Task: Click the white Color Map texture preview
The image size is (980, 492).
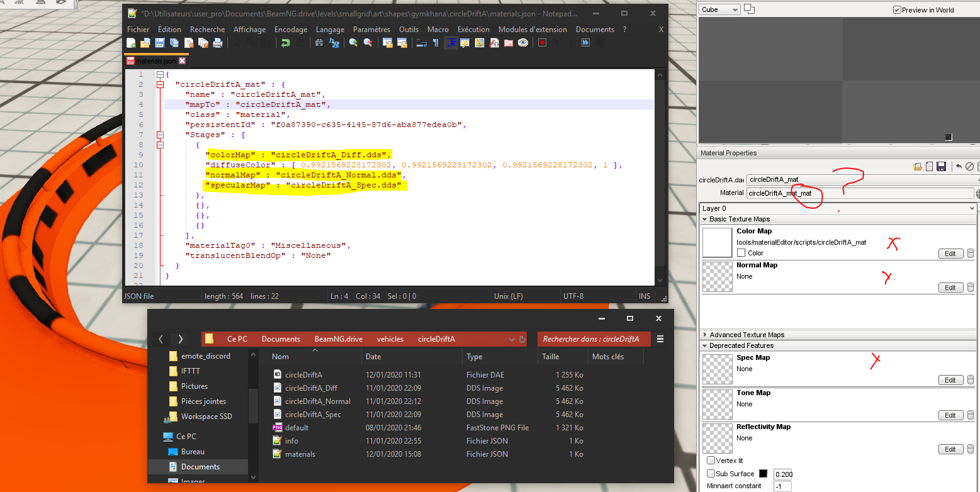Action: coord(718,243)
